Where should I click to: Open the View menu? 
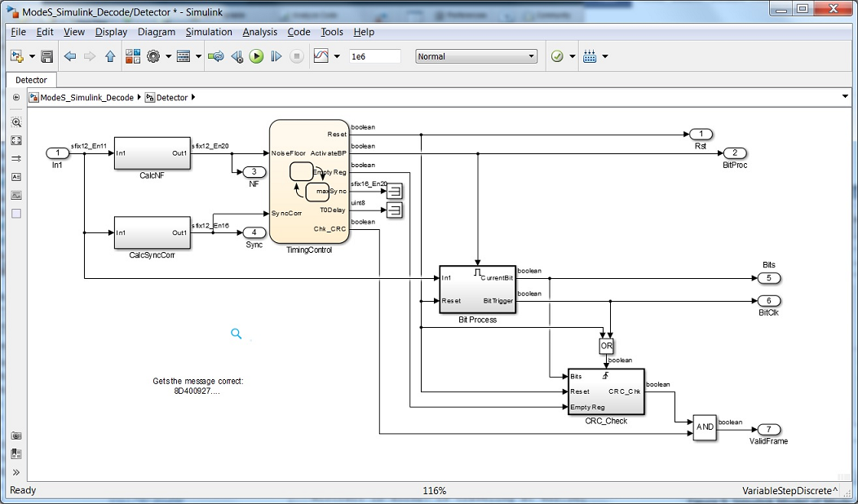pos(74,32)
